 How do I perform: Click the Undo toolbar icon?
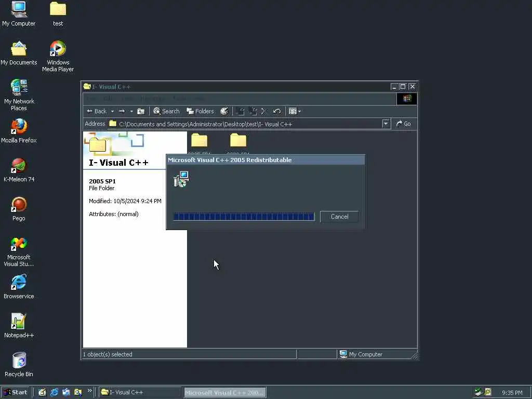click(x=277, y=111)
